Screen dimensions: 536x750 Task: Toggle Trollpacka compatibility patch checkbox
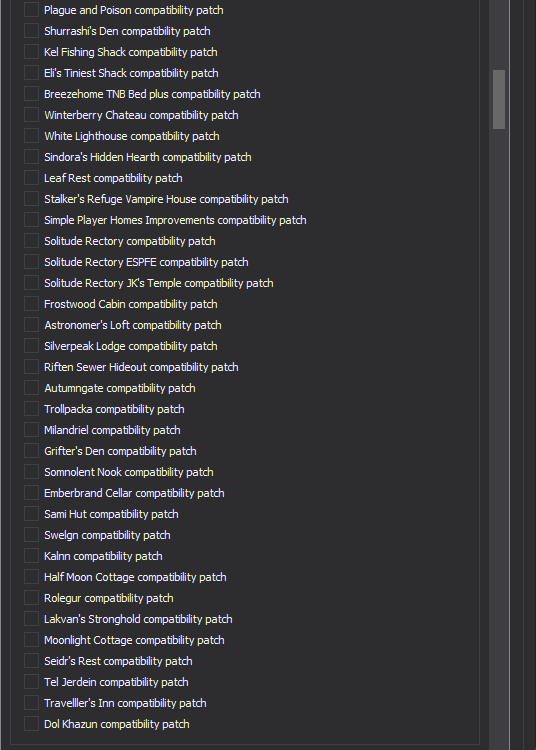(32, 409)
